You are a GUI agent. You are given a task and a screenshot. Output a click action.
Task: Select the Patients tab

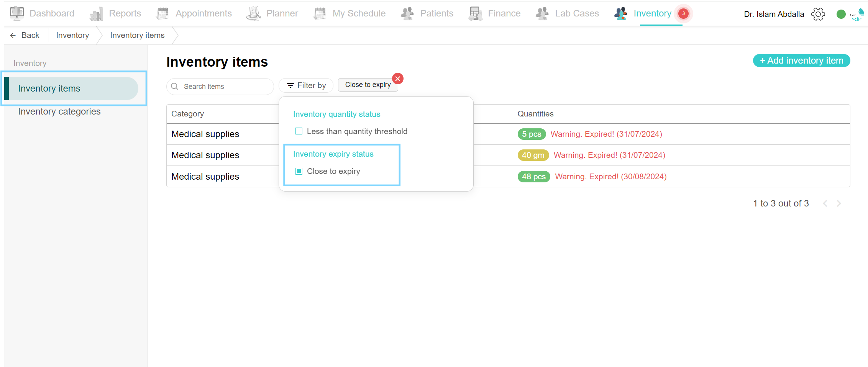[x=427, y=14]
